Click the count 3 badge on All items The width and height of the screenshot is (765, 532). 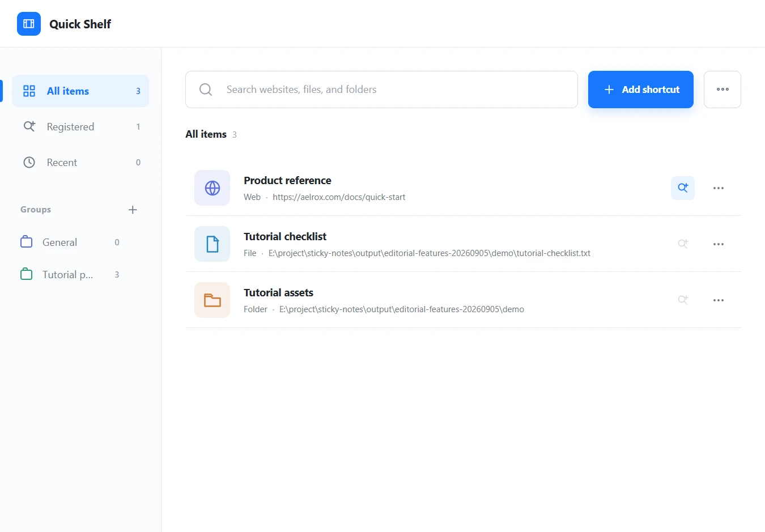click(x=138, y=91)
